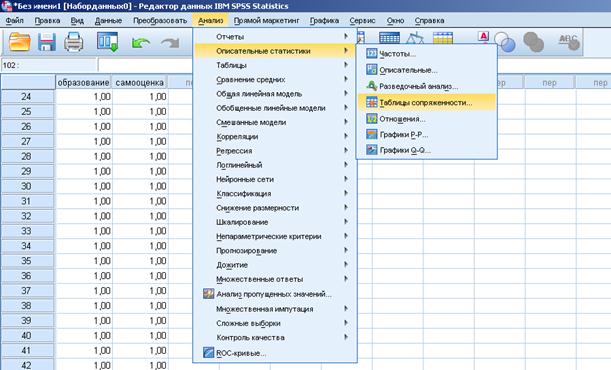Select the самооценка column header
Screen dimensions: 611x370
pos(140,83)
